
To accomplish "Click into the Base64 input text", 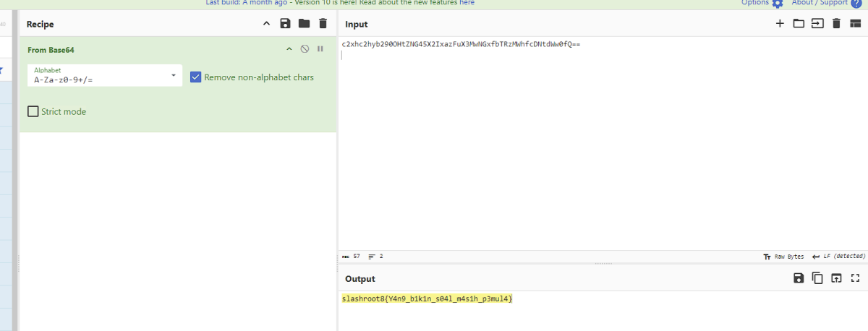I will (x=461, y=44).
